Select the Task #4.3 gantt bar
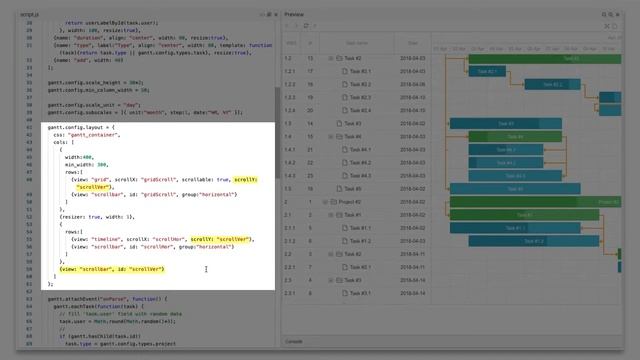Viewport: 640px width, 360px height. tap(515, 176)
